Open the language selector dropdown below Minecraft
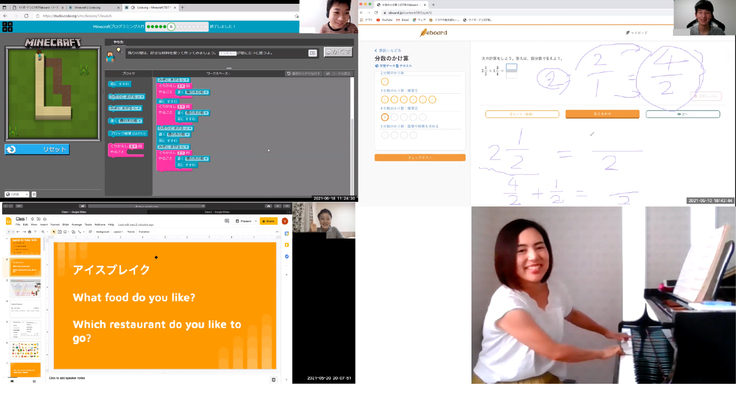 pyautogui.click(x=20, y=194)
